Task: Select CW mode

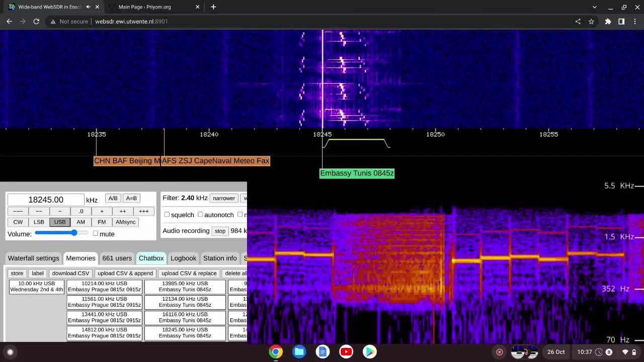Action: (x=18, y=222)
